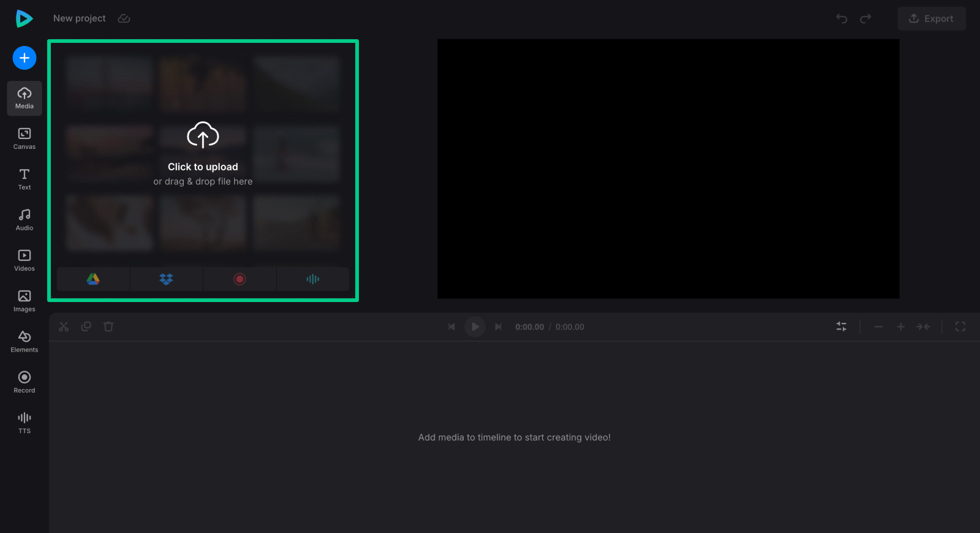Open the Canvas panel in sidebar

24,138
